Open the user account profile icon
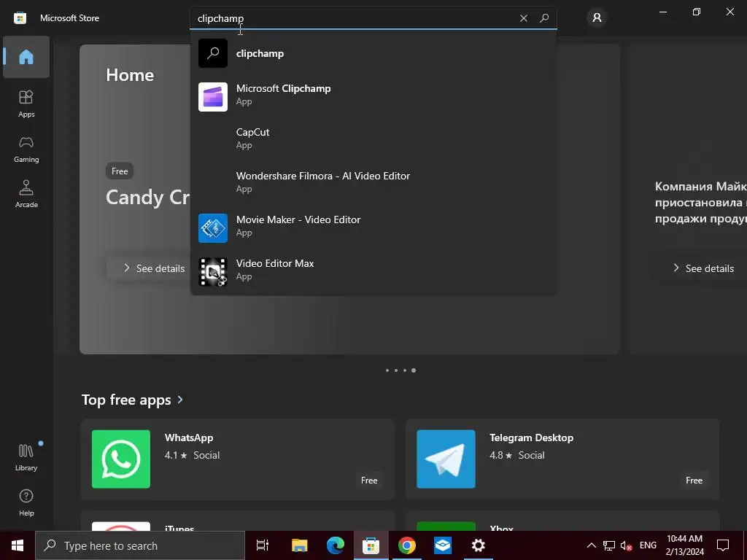 coord(597,18)
